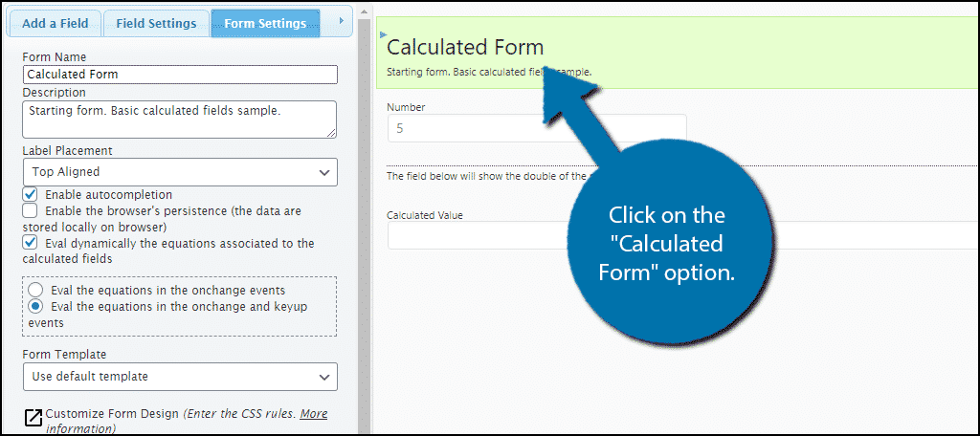Click the Number field showing 5
This screenshot has height=436, width=980.
[537, 128]
